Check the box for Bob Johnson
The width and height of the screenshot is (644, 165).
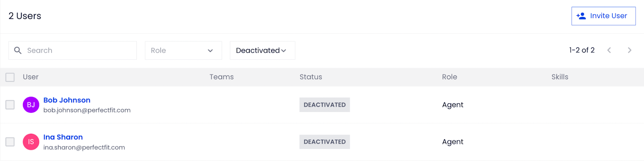10,105
